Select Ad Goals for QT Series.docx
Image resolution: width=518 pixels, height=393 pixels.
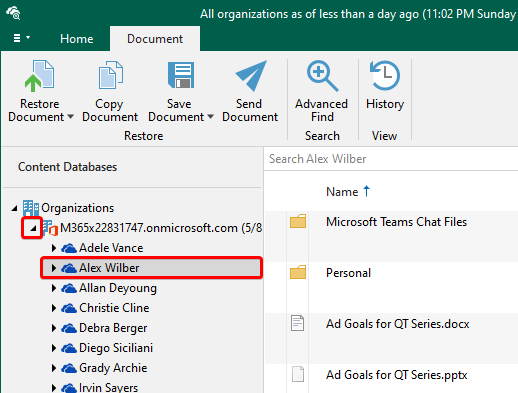(397, 324)
